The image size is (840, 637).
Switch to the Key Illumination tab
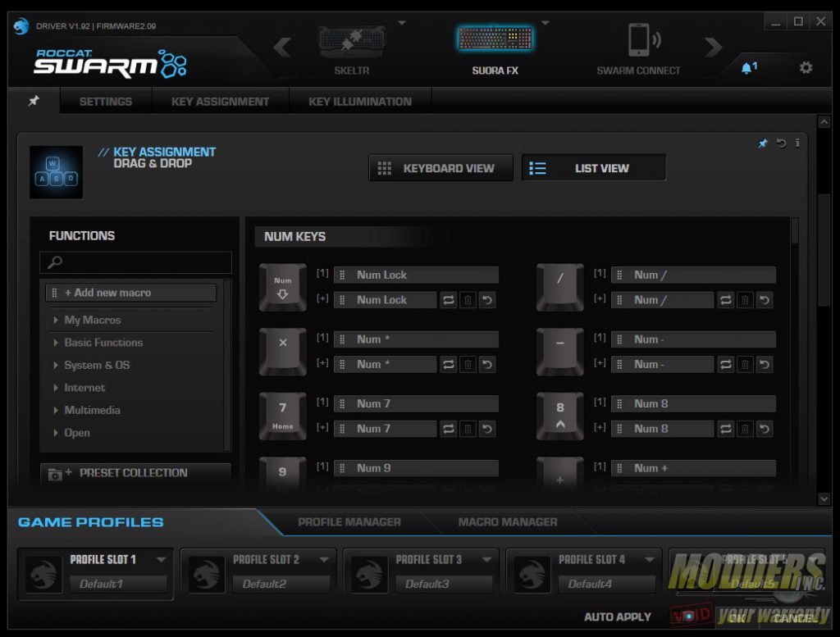coord(360,101)
